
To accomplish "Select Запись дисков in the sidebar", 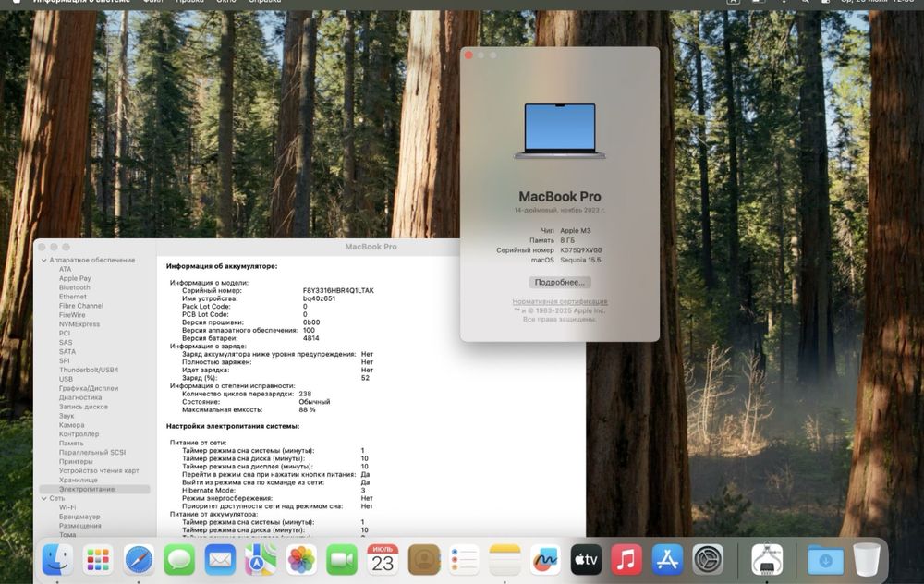I will tap(83, 407).
